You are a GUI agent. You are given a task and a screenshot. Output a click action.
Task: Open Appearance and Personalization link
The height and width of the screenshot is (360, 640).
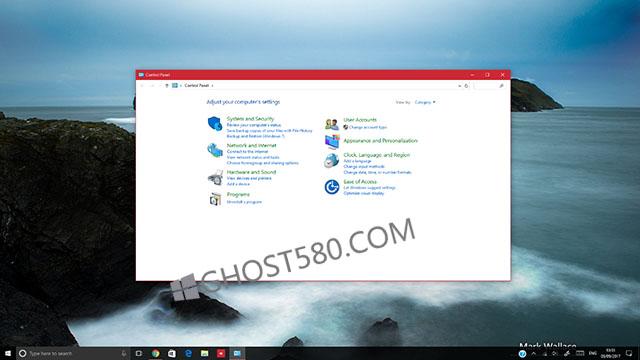(380, 141)
